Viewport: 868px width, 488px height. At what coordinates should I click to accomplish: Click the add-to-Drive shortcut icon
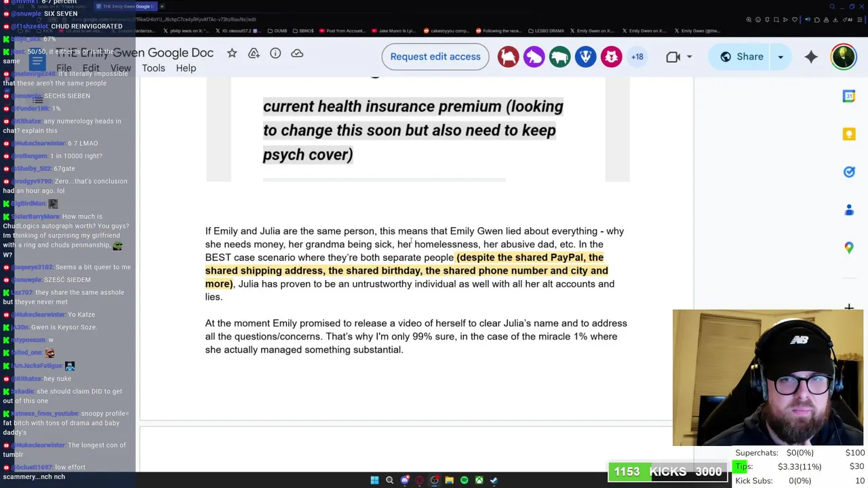(254, 53)
